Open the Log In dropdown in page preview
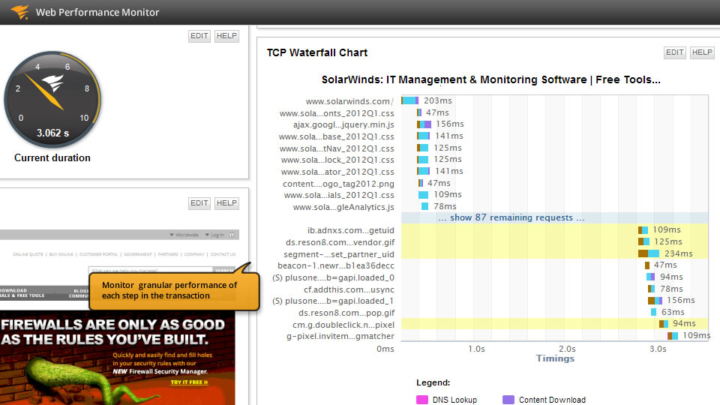This screenshot has height=405, width=720. [215, 235]
